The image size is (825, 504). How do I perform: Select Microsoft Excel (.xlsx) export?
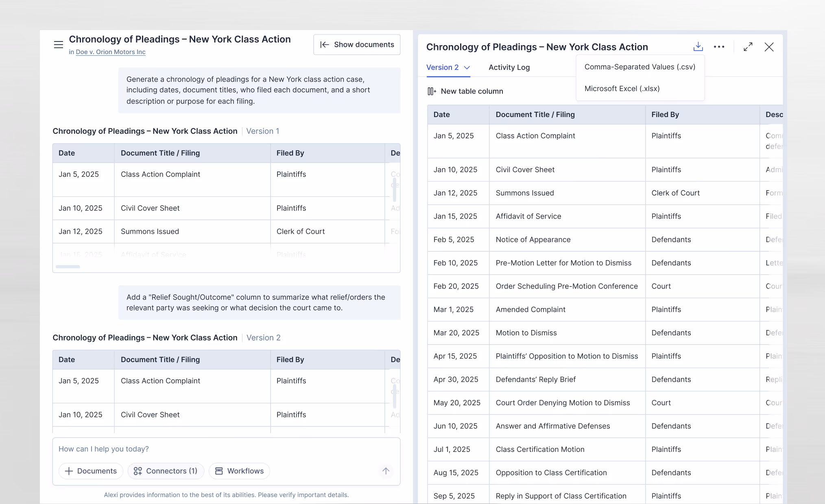click(622, 89)
